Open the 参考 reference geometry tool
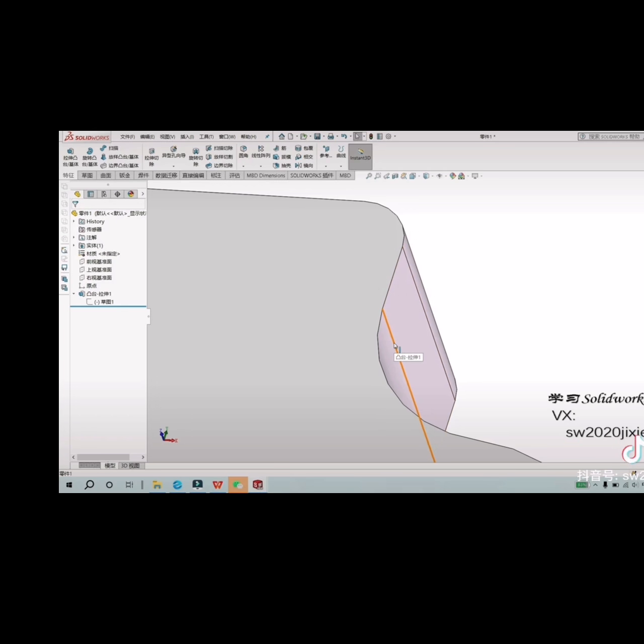Image resolution: width=644 pixels, height=644 pixels. (326, 152)
